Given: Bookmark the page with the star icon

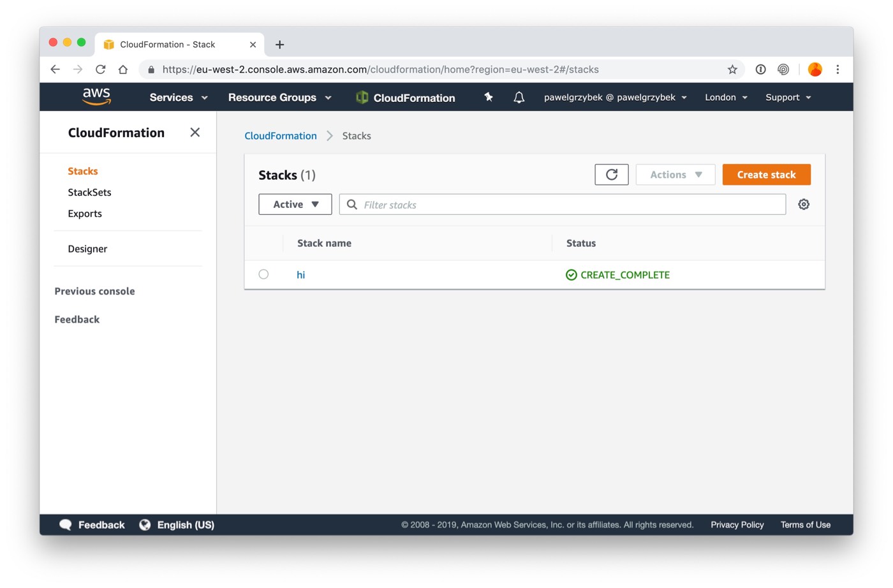Looking at the screenshot, I should point(732,69).
